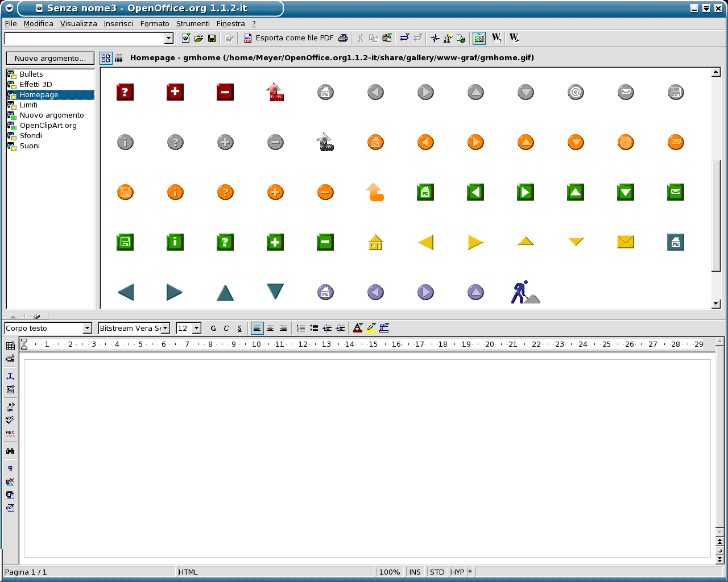Select the Sfondi gallery theme
Viewport: 728px width, 582px height.
click(31, 135)
